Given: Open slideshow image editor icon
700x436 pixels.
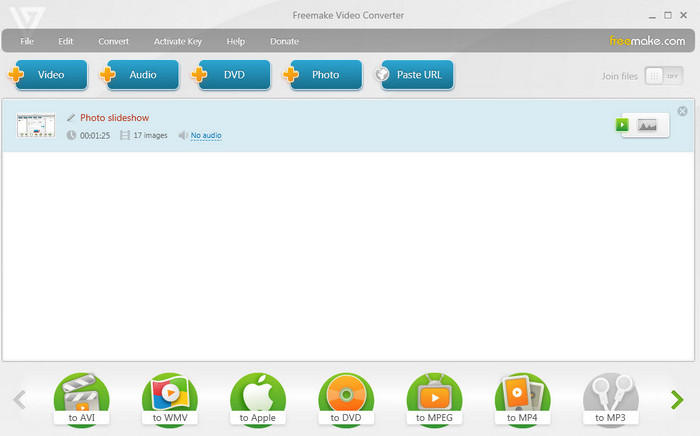Looking at the screenshot, I should tap(647, 125).
